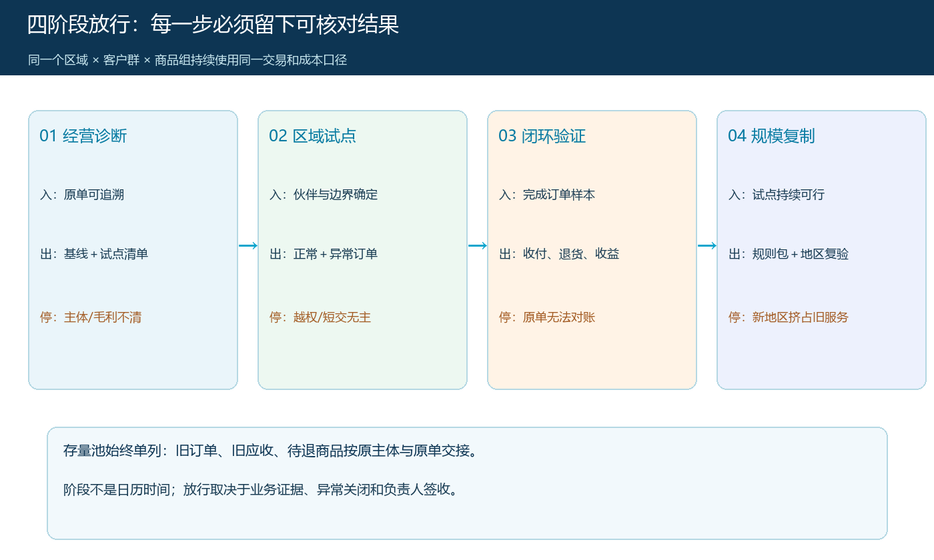Click the note line starting '阶段不是日历时间'
This screenshot has height=560, width=934.
pyautogui.click(x=262, y=490)
